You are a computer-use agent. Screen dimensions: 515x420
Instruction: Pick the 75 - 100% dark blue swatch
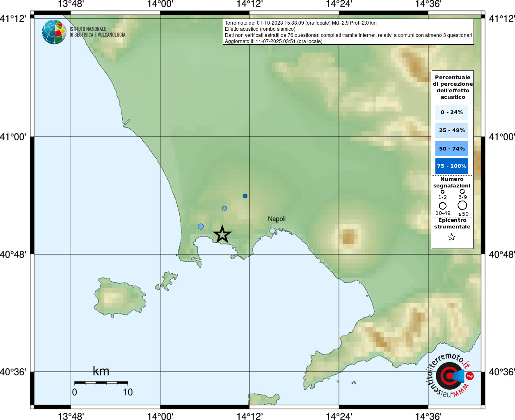click(x=451, y=166)
